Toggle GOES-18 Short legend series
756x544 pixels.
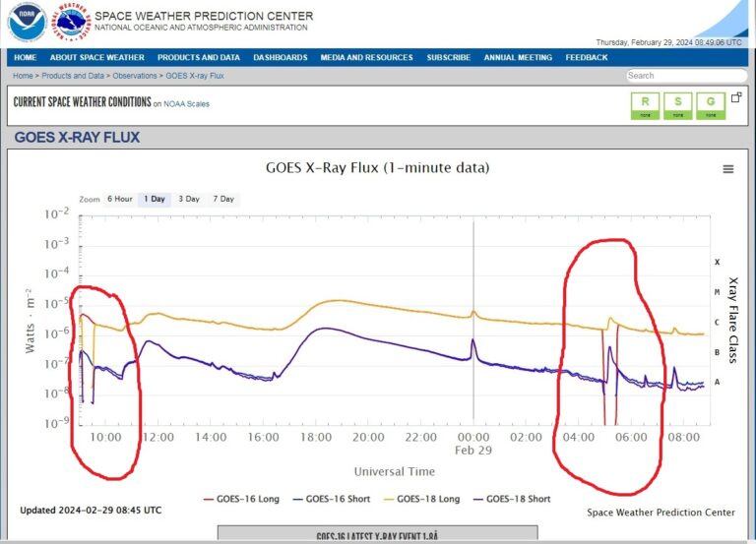[513, 499]
